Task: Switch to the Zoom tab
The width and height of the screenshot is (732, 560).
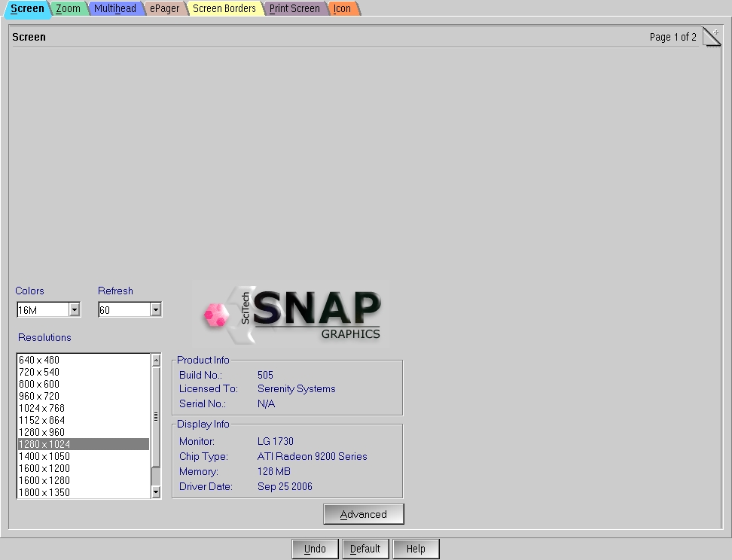Action: click(x=68, y=9)
